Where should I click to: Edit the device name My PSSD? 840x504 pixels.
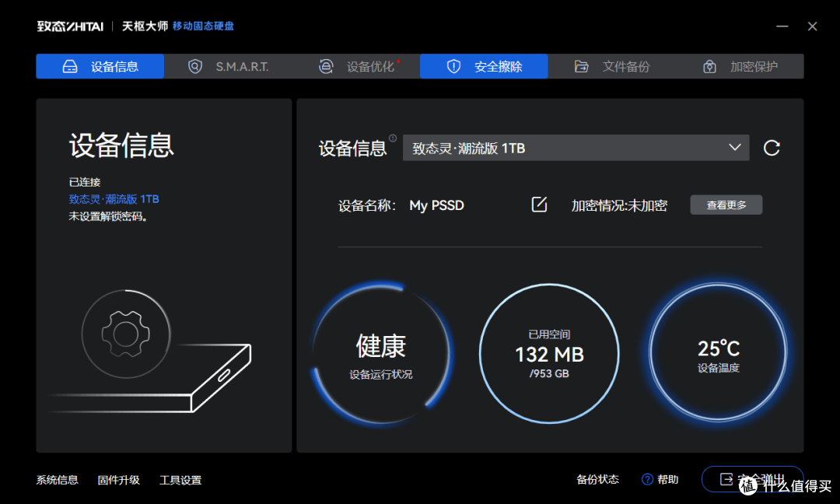point(539,205)
